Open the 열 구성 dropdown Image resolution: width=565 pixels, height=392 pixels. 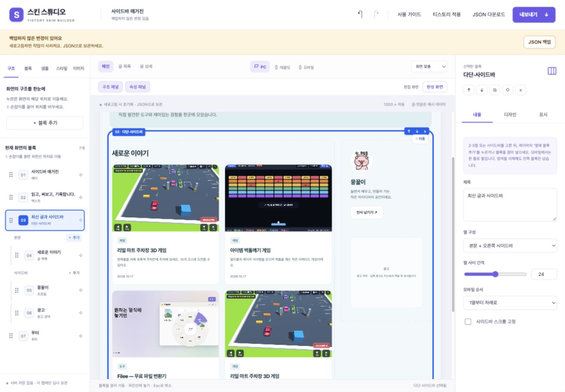(x=510, y=246)
